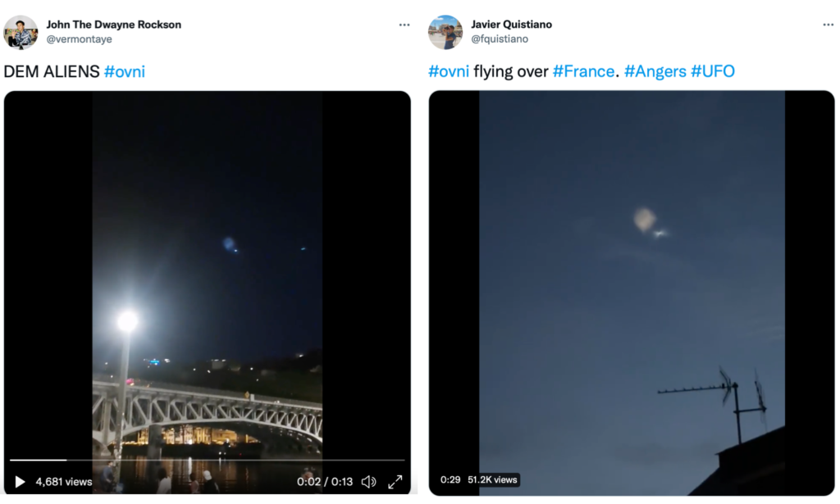Visit the @vermontaye handle
840x504 pixels.
coord(79,39)
